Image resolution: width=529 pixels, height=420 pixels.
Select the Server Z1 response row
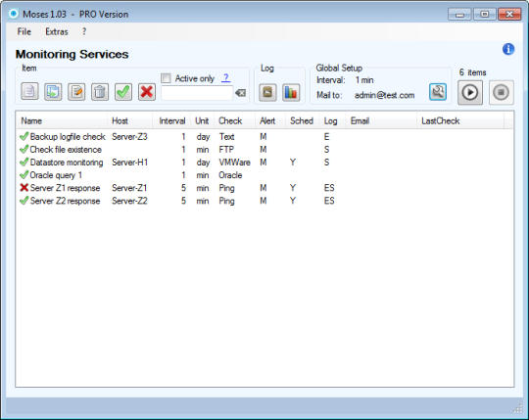(x=264, y=188)
